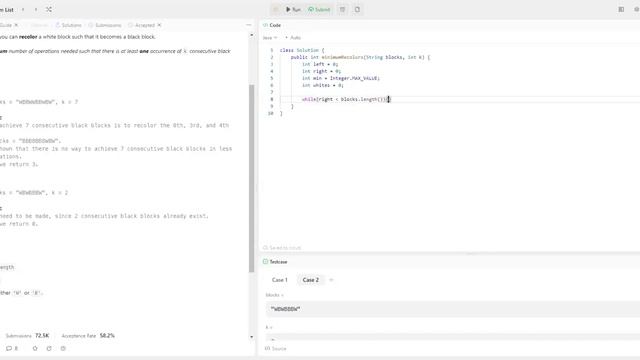Add a new testcase with the plus icon

[x=331, y=280]
